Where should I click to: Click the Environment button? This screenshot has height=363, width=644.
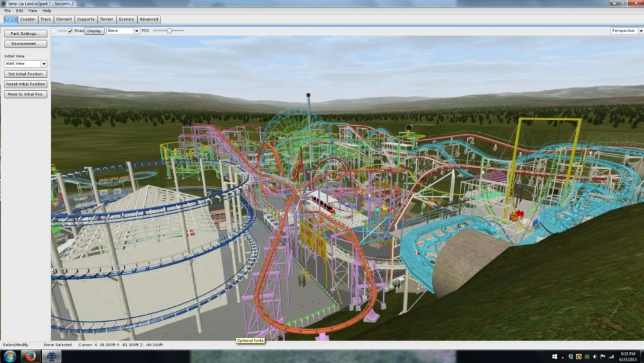26,44
